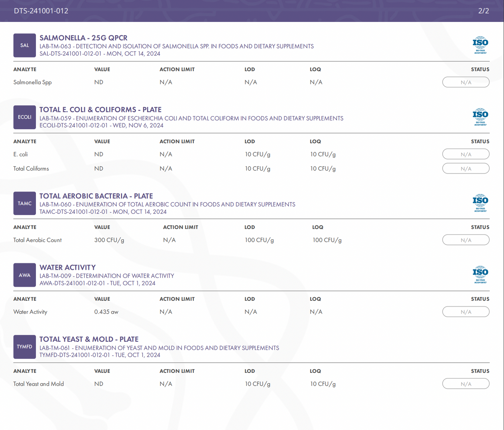504x430 pixels.
Task: Click the 2/2 page indicator
Action: click(x=483, y=11)
